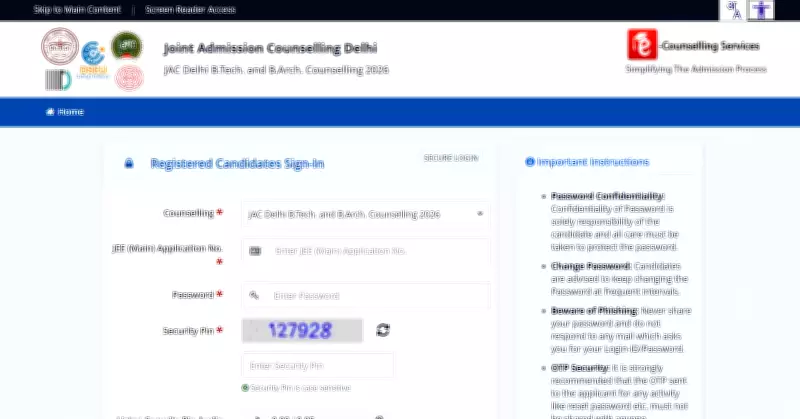Image resolution: width=800 pixels, height=419 pixels.
Task: Click the green icon beside case sensitive note
Action: [x=245, y=388]
